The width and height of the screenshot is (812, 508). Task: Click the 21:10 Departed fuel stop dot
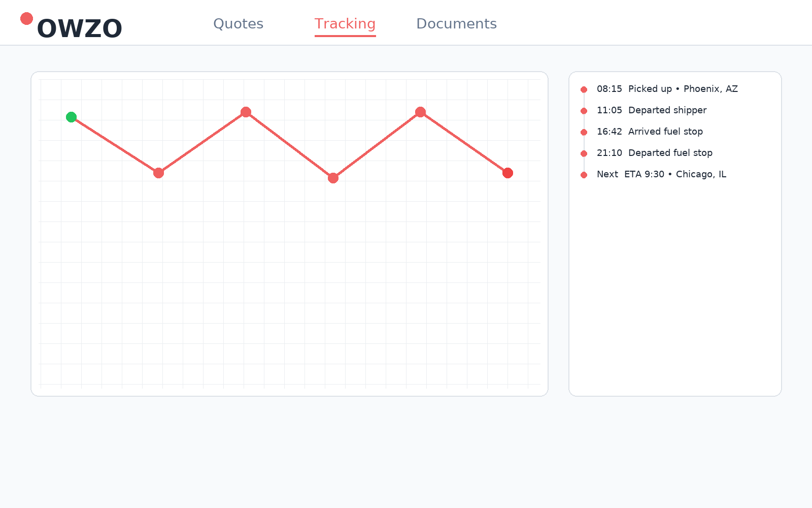point(584,154)
